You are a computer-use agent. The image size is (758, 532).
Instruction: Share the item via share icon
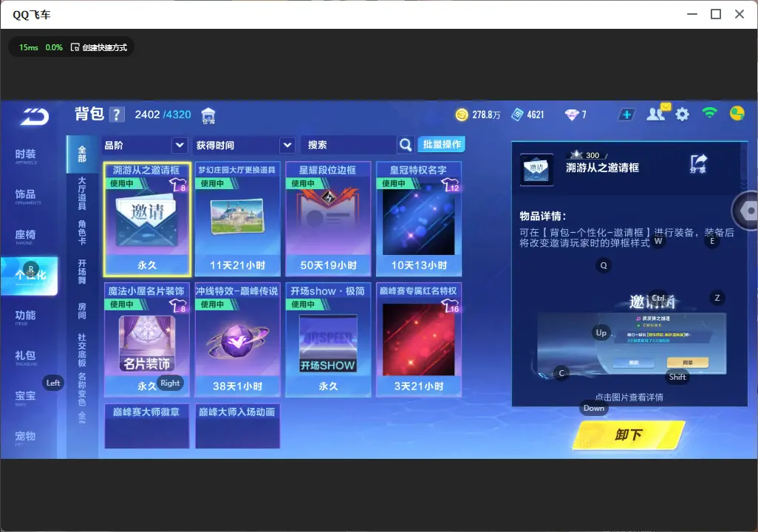click(698, 164)
